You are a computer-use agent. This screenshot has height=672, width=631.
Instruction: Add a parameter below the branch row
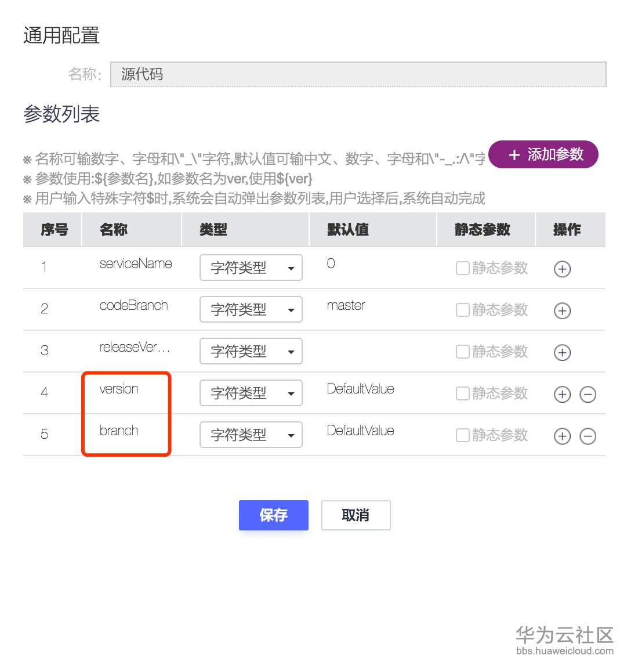(x=561, y=436)
